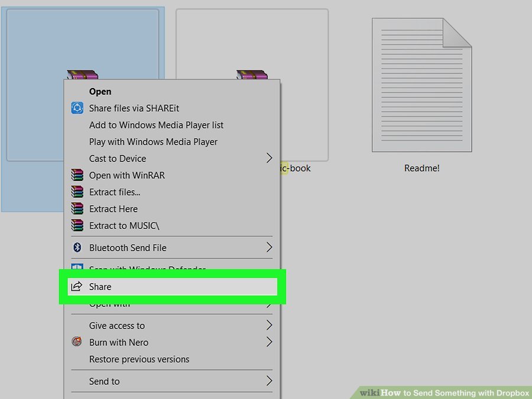The width and height of the screenshot is (532, 399).
Task: Click the Send to label
Action: point(104,381)
